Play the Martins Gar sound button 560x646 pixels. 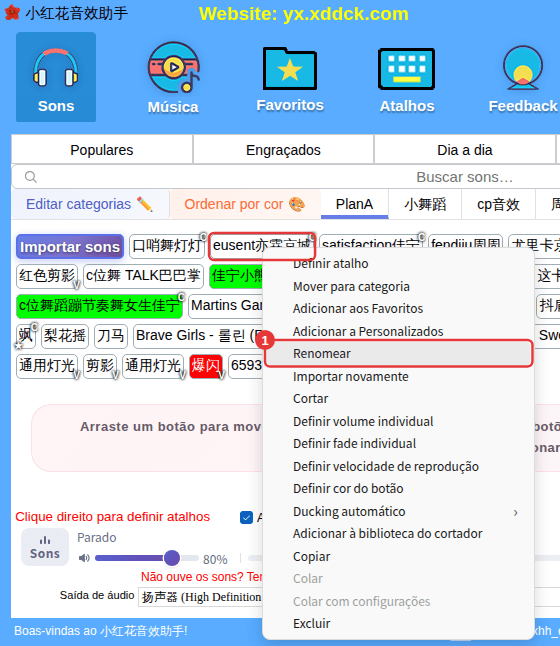tap(226, 306)
